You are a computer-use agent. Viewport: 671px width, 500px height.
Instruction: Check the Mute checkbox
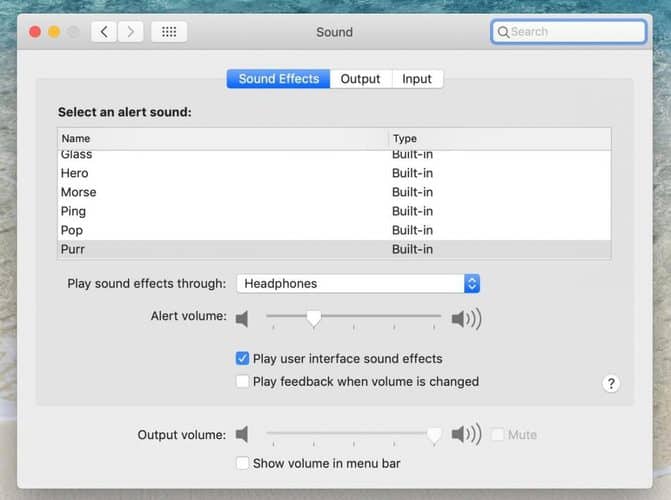tap(497, 435)
